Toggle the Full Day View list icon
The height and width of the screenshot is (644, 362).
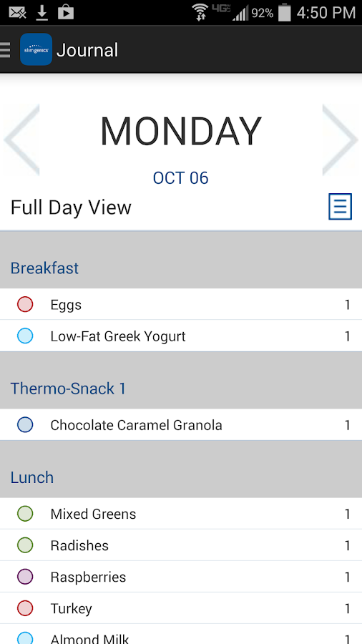(341, 207)
